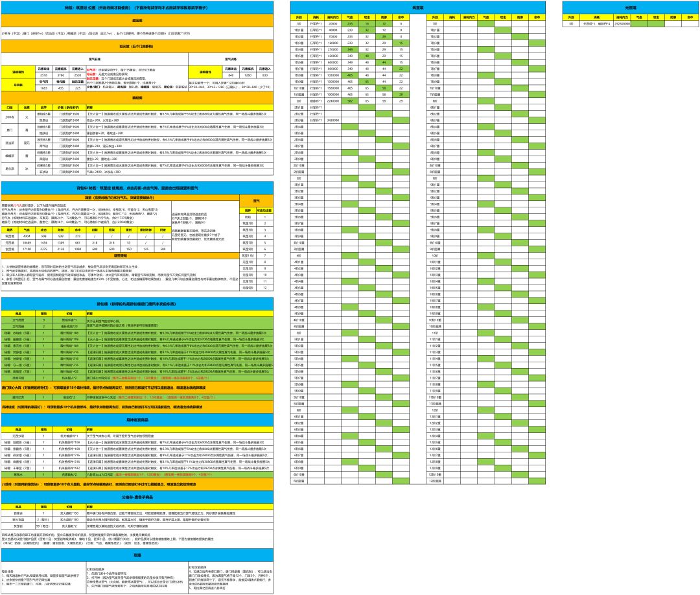The width and height of the screenshot is (700, 595).
Task: Click the cost cell 270000
Action: 333,49
